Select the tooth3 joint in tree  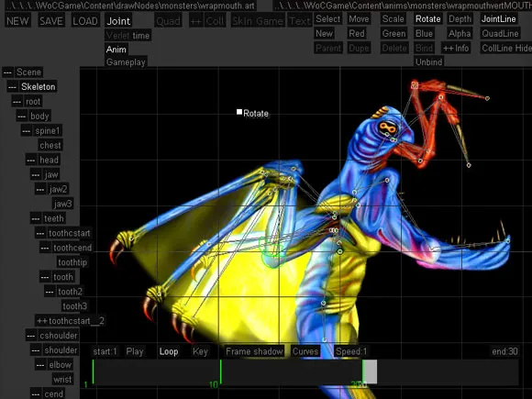(74, 306)
